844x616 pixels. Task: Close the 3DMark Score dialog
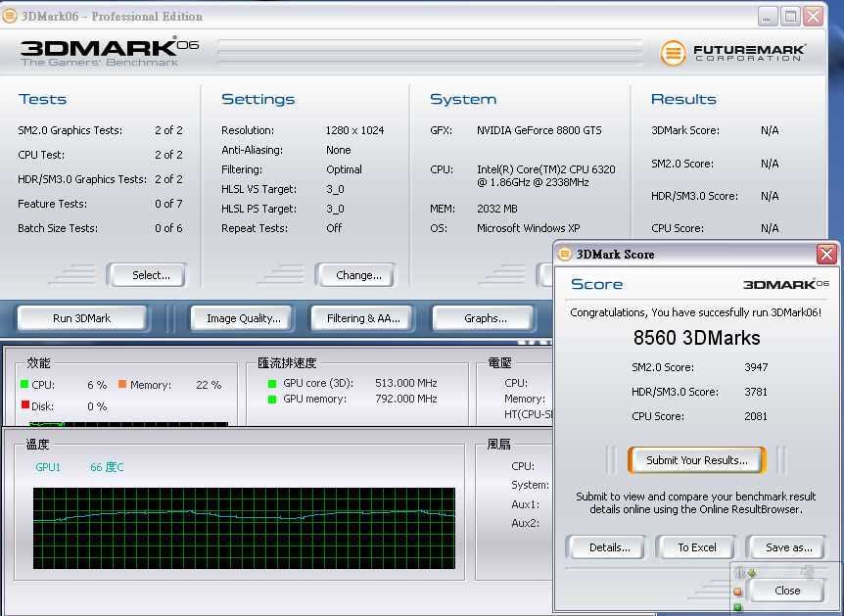click(826, 254)
